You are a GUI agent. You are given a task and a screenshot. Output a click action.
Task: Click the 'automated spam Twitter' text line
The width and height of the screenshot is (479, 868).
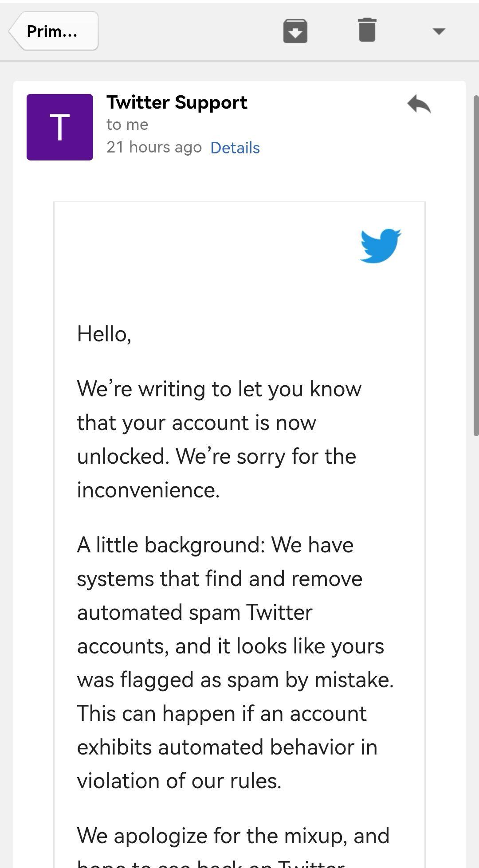(195, 612)
